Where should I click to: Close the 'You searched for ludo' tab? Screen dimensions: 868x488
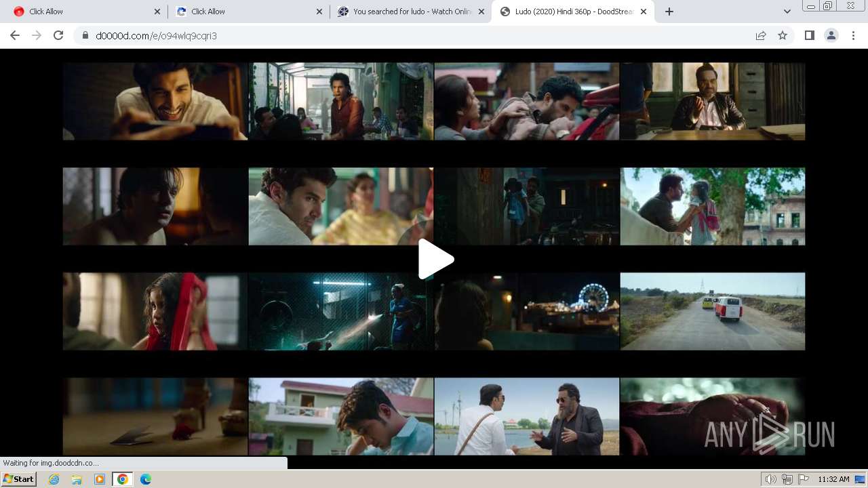click(x=481, y=12)
